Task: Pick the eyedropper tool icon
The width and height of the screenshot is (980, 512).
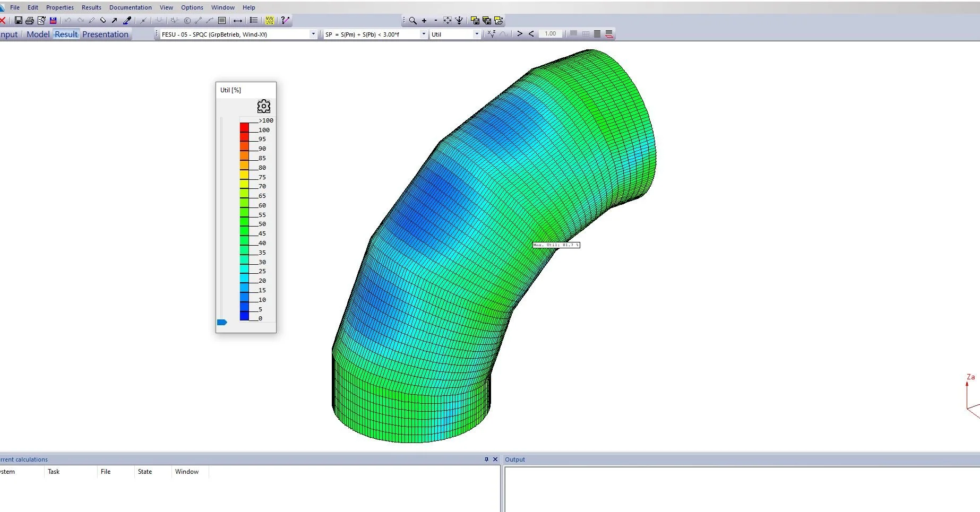Action: pos(127,21)
